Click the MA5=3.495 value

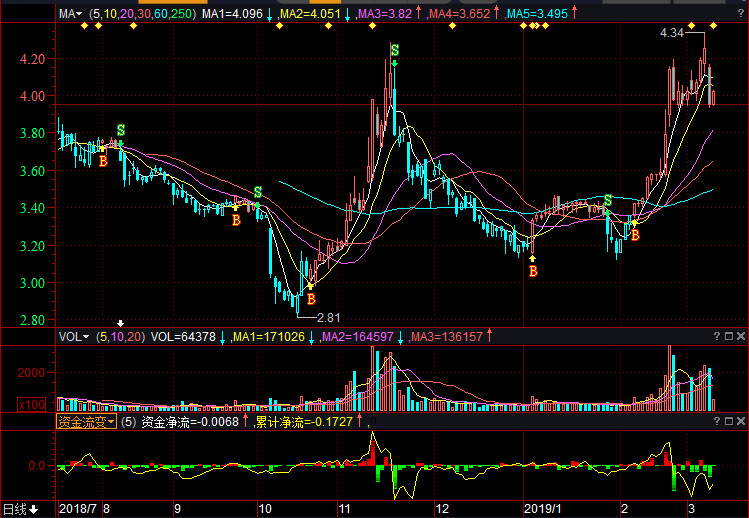(537, 14)
